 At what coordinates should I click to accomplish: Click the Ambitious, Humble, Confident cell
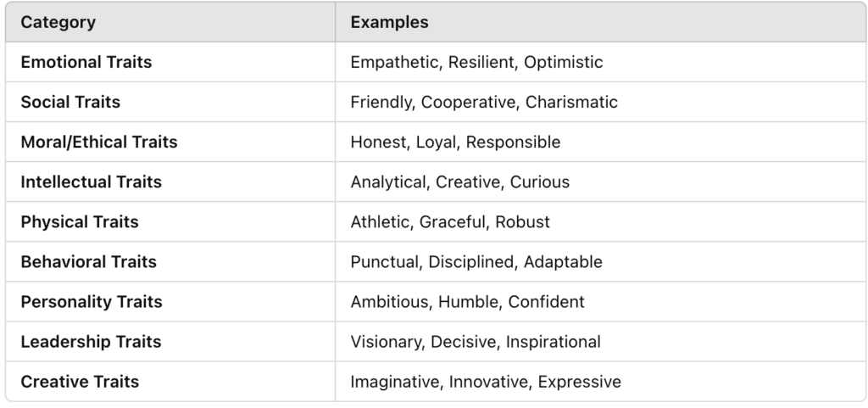point(467,301)
